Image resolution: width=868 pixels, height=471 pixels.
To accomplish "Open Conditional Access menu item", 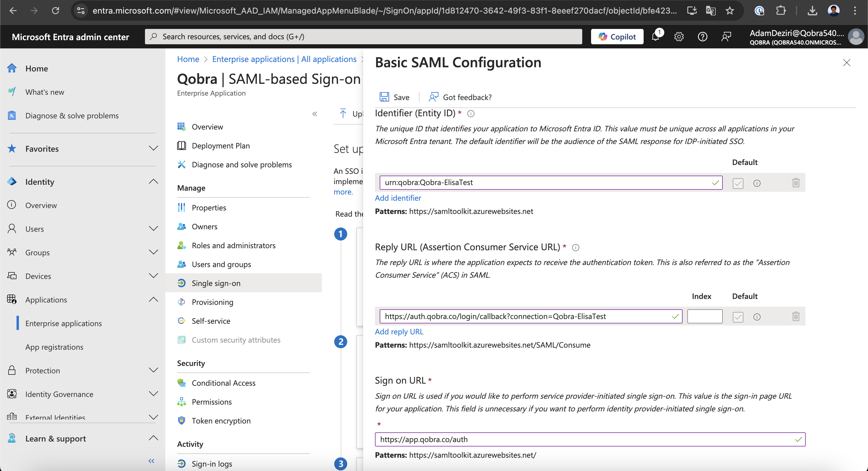I will [223, 383].
